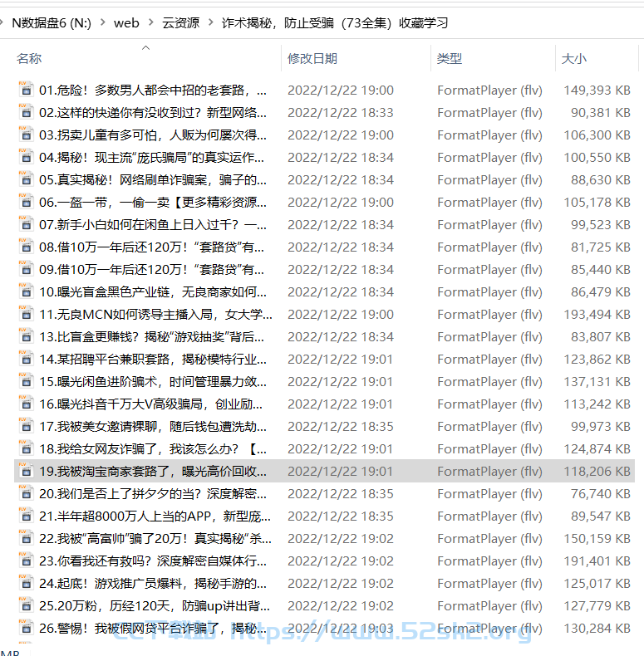Viewport: 644px width, 656px height.
Task: Click the FLV icon of file 04.揭秘
Action: (26, 157)
